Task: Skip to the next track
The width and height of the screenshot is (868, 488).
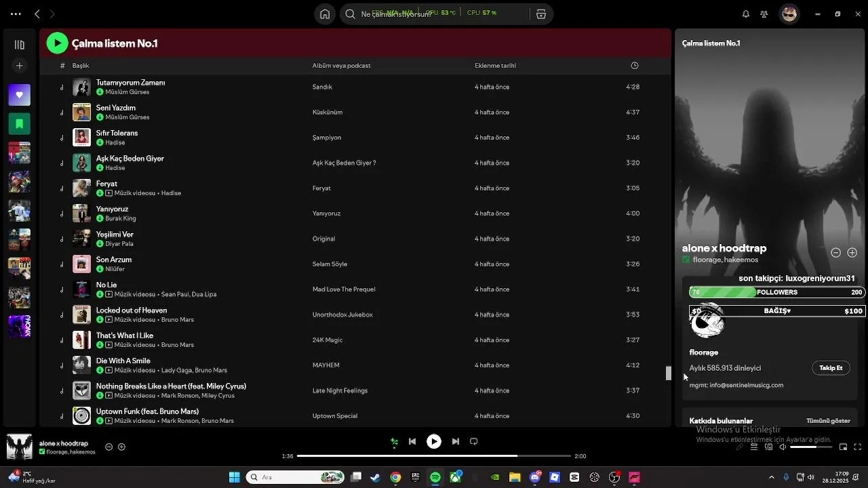Action: 456,441
